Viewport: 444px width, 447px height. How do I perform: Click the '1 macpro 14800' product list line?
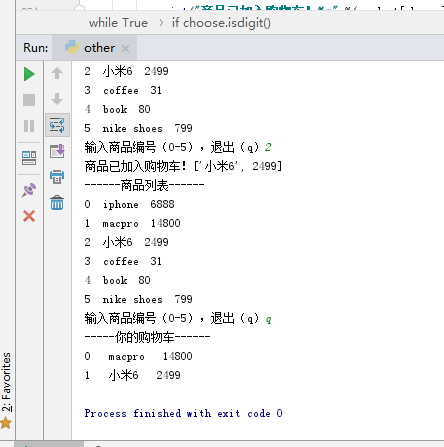[x=132, y=223]
